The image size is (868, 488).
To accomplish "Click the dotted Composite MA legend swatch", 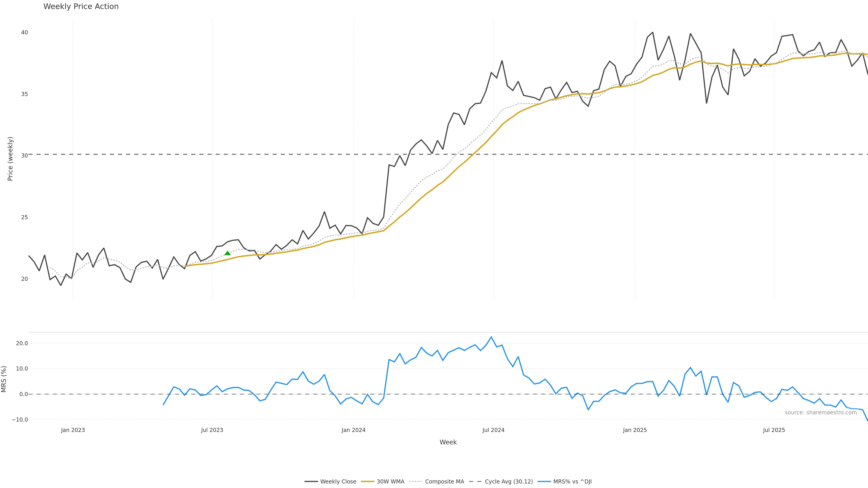I will click(415, 482).
